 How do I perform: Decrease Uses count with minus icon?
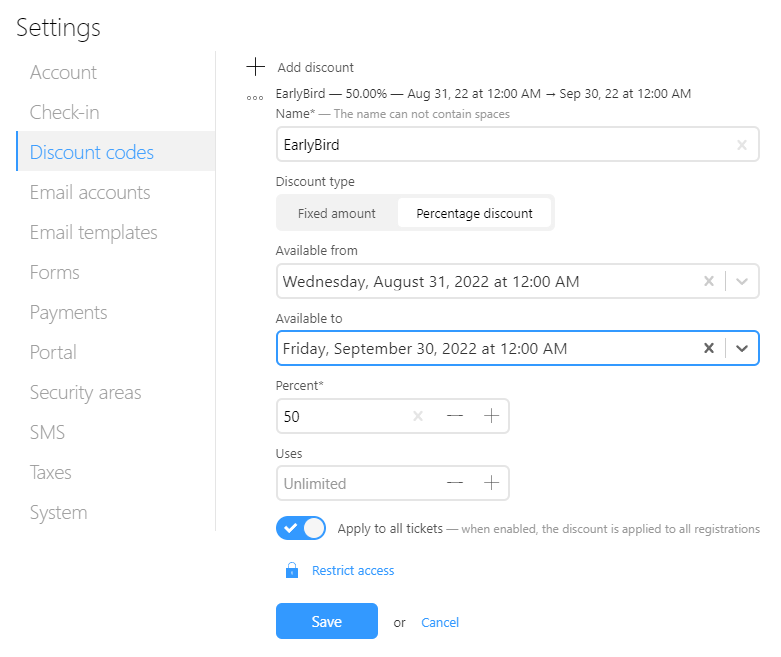[x=455, y=483]
